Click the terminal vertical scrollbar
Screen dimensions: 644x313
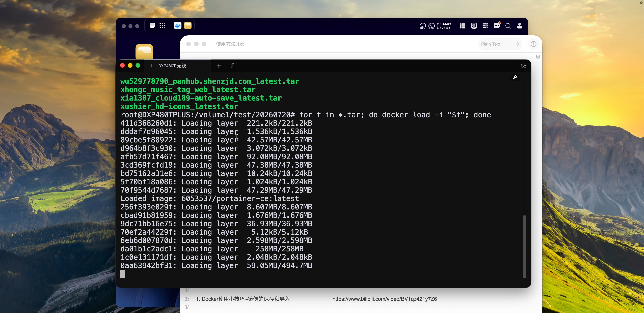(x=524, y=246)
